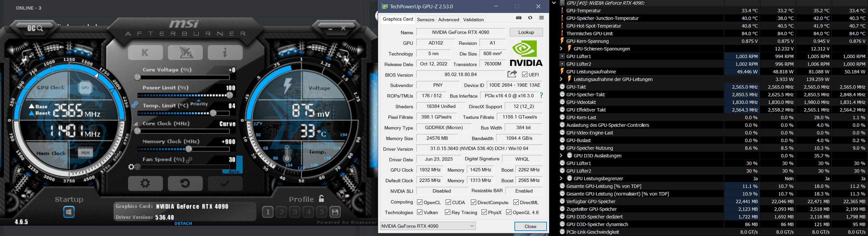Toggle the DirectML checkbox

coord(516,202)
